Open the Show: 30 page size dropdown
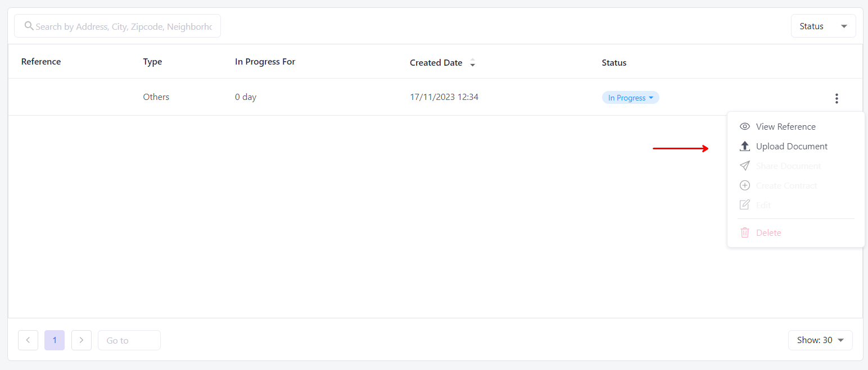This screenshot has height=370, width=868. click(x=820, y=340)
